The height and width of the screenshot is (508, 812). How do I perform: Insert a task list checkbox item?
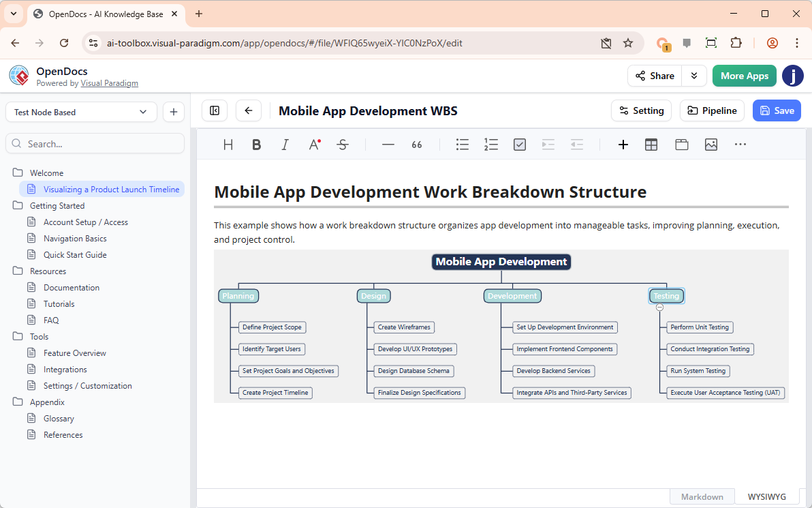pyautogui.click(x=520, y=145)
